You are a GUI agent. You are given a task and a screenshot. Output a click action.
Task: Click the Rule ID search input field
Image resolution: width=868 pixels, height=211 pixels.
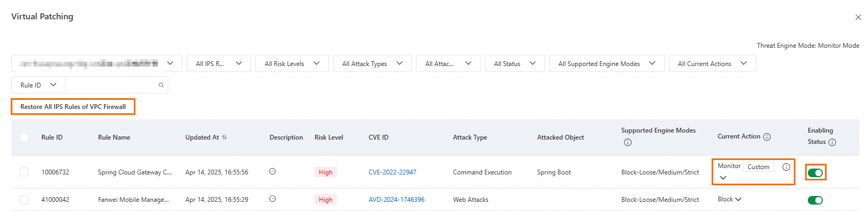tap(111, 85)
